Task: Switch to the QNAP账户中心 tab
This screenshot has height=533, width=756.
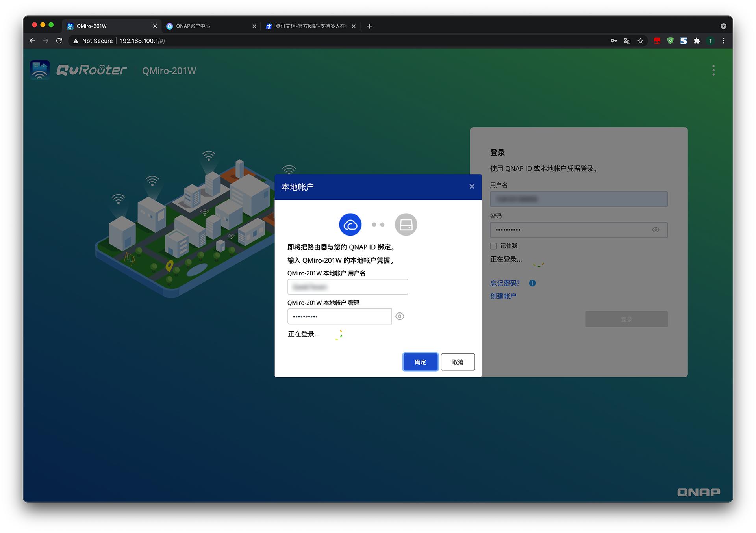Action: (x=209, y=26)
